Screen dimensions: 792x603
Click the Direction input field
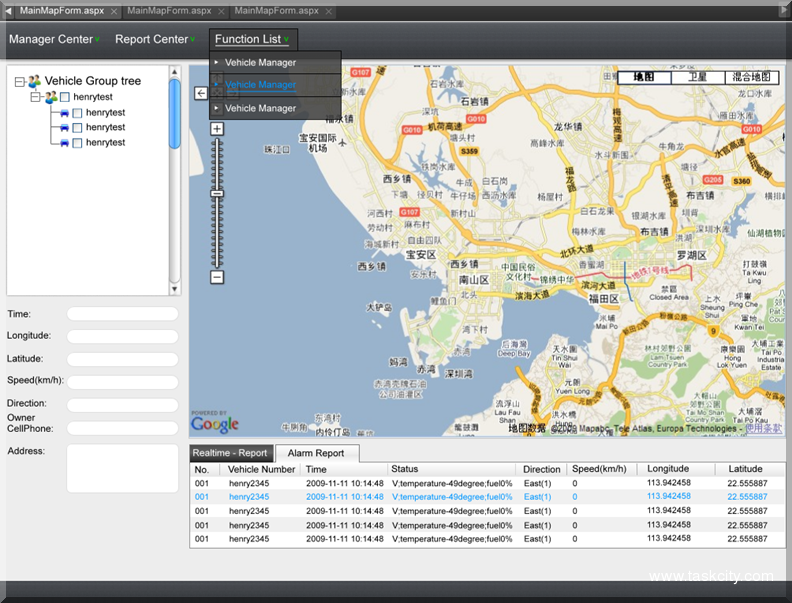[x=122, y=405]
